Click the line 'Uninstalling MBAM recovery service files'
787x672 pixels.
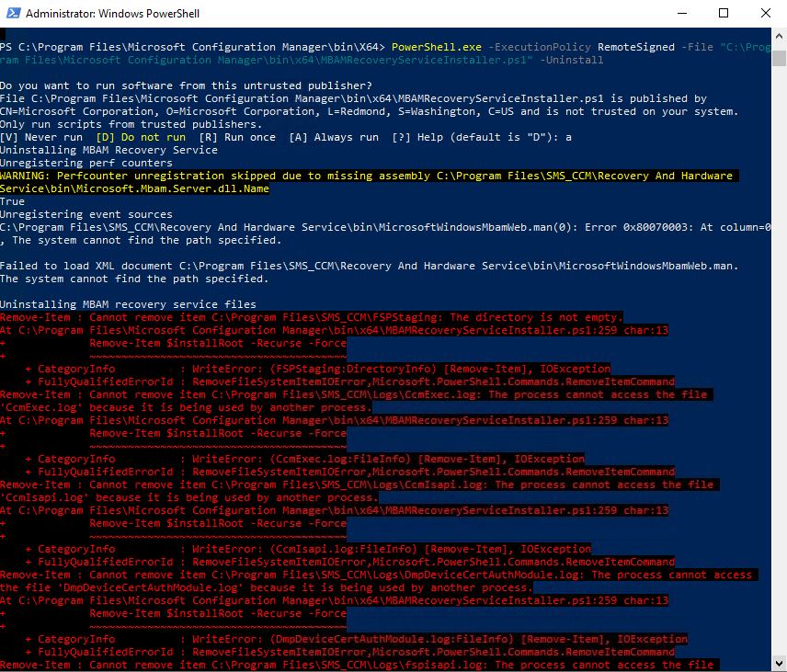pyautogui.click(x=128, y=304)
